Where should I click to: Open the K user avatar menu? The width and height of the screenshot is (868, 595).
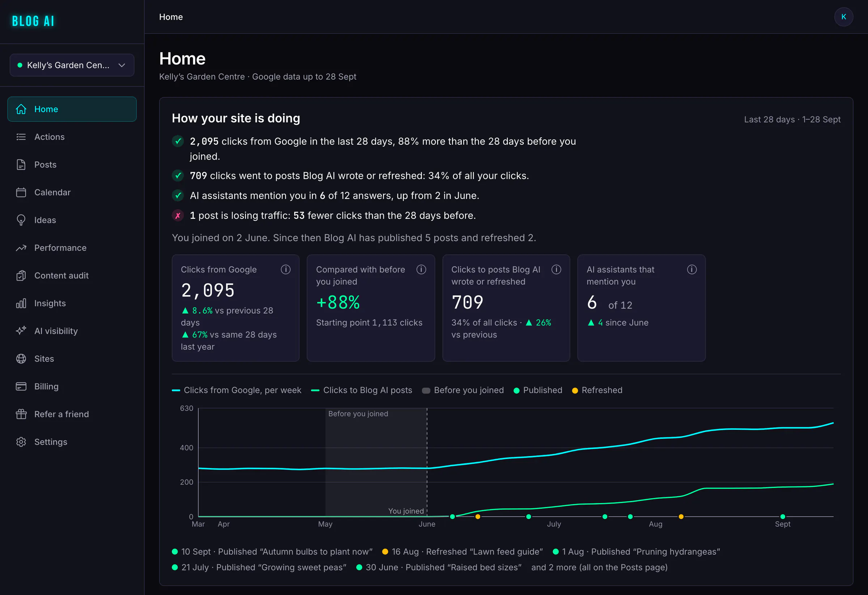pos(843,17)
